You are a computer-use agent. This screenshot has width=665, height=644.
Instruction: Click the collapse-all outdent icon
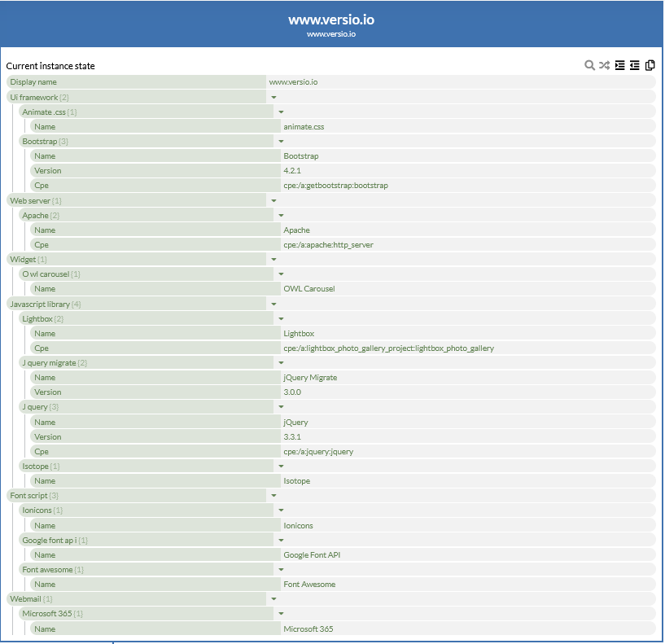(x=634, y=65)
